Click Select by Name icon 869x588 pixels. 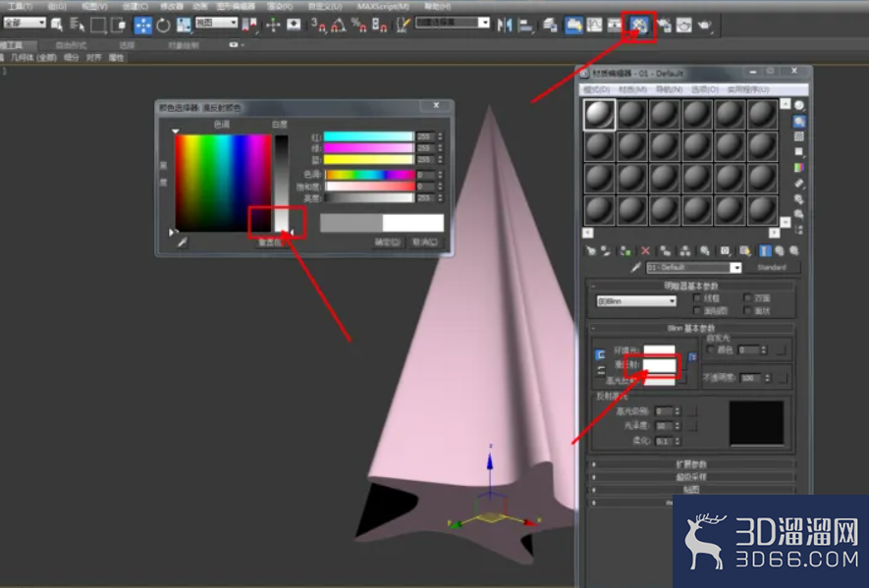pos(77,25)
